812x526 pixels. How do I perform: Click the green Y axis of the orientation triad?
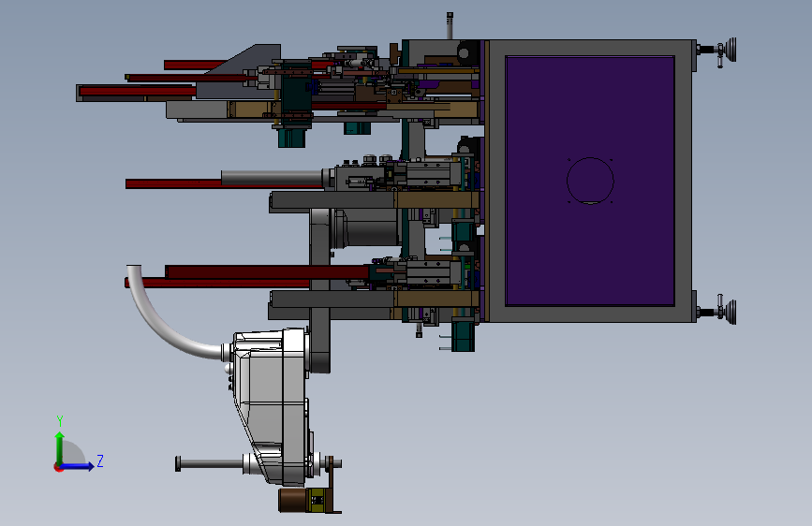click(60, 448)
